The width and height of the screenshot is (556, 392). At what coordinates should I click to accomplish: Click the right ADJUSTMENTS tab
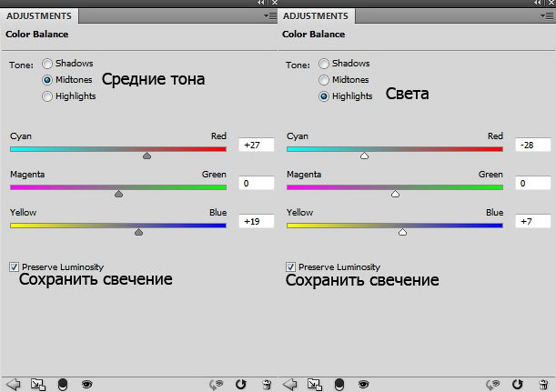[316, 16]
